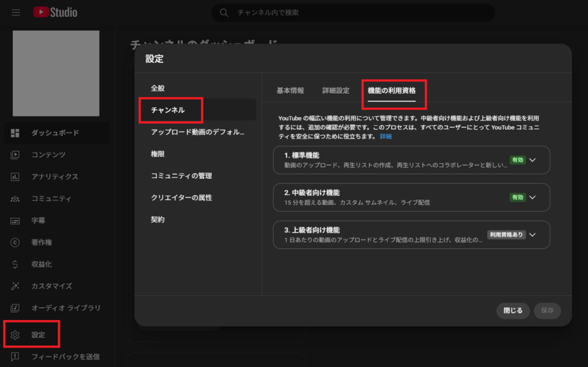The image size is (588, 367).
Task: Select 全般 in settings menu
Action: pos(158,88)
